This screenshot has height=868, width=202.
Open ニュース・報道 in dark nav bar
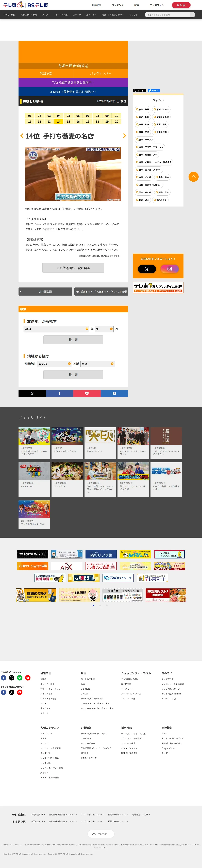tap(60, 15)
